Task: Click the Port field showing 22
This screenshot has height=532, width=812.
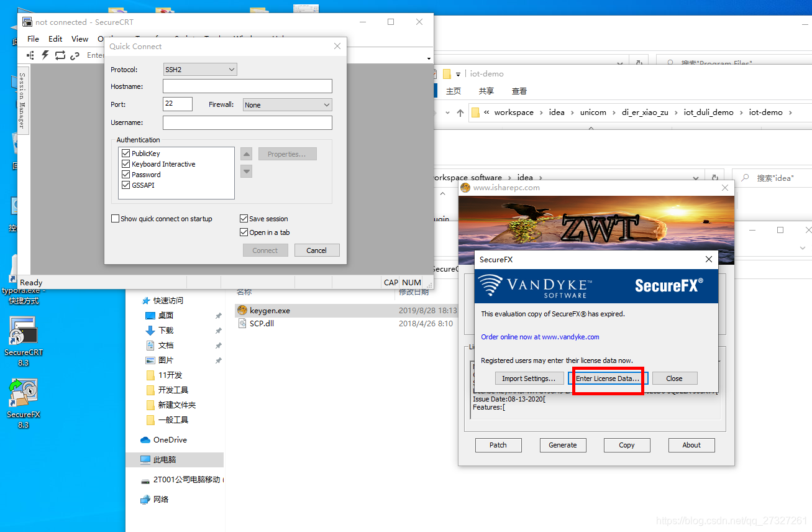Action: coord(178,104)
